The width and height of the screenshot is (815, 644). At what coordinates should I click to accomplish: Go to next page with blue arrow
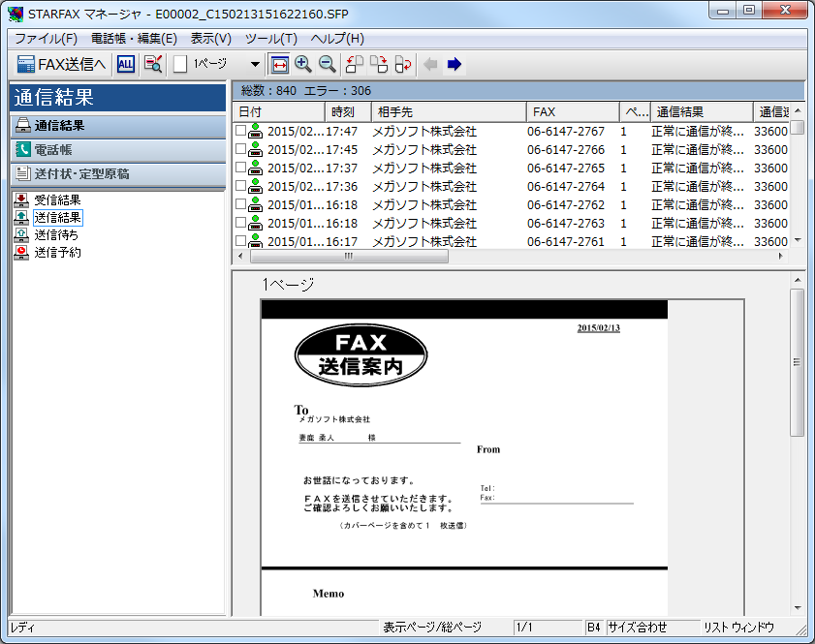(455, 64)
